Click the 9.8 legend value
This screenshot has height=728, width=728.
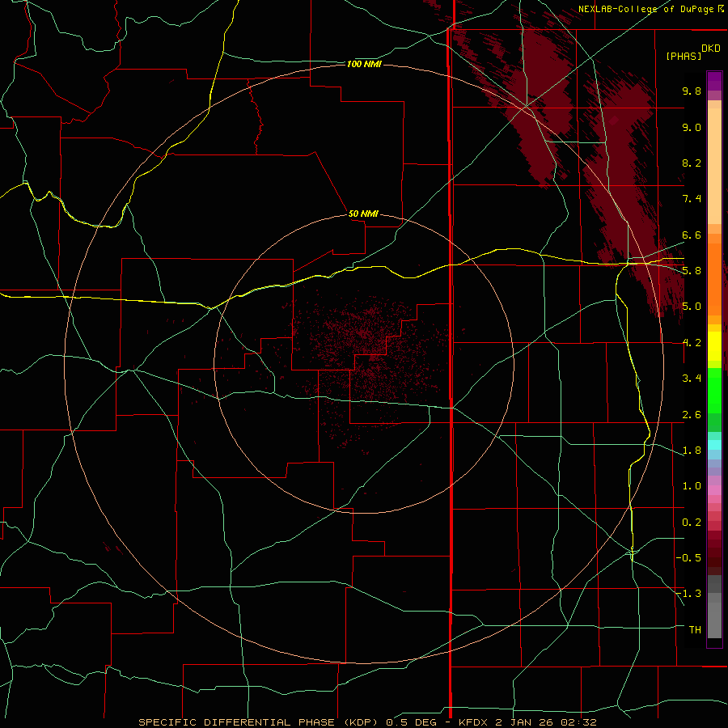click(x=692, y=91)
